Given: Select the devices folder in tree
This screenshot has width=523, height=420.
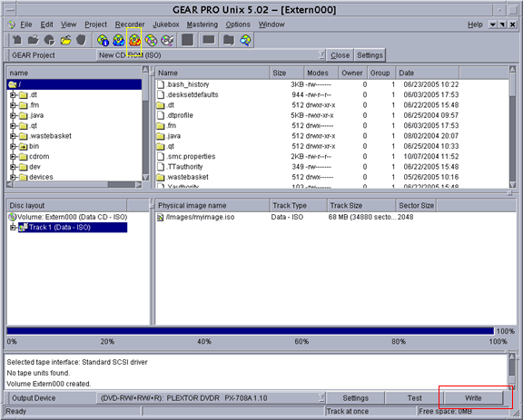Looking at the screenshot, I should 41,177.
